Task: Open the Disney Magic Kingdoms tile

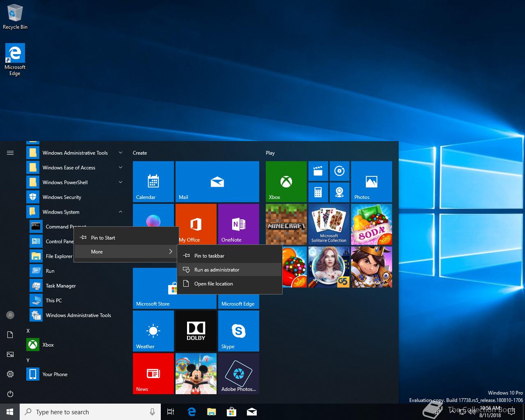Action: click(x=196, y=374)
